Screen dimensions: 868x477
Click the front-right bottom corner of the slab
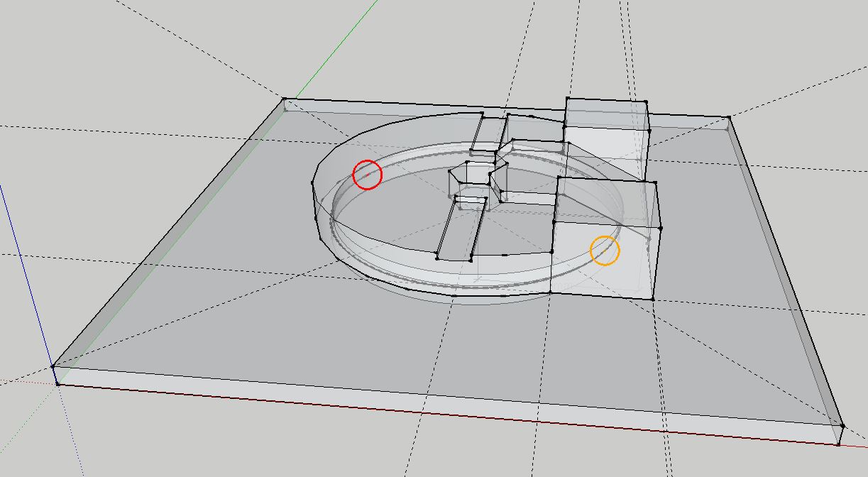click(838, 444)
